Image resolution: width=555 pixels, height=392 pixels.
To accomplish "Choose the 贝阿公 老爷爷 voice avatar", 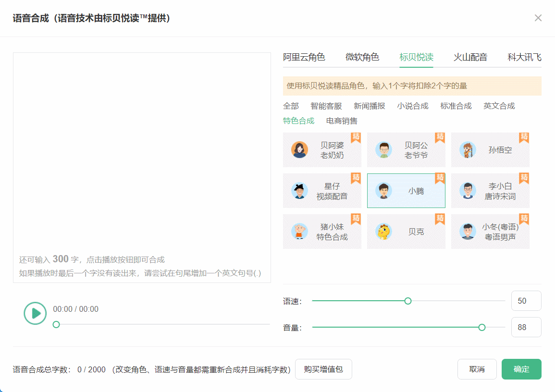I will [383, 150].
